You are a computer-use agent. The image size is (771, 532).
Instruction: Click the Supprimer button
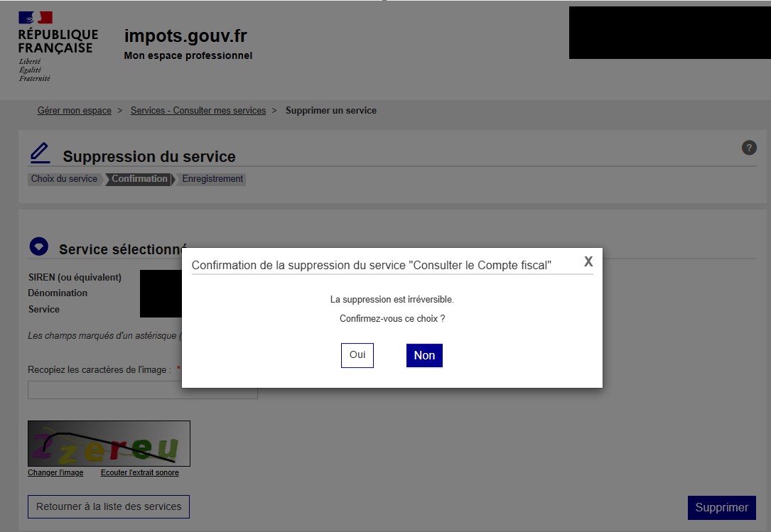click(721, 507)
